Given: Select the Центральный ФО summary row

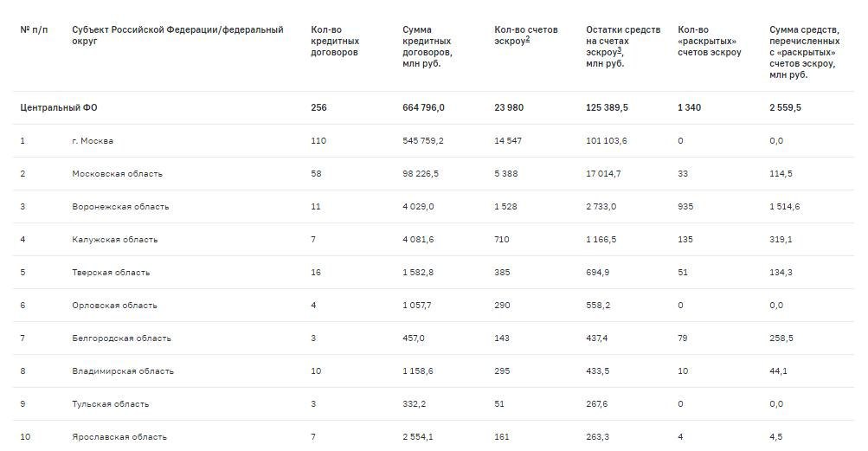Looking at the screenshot, I should point(434,107).
